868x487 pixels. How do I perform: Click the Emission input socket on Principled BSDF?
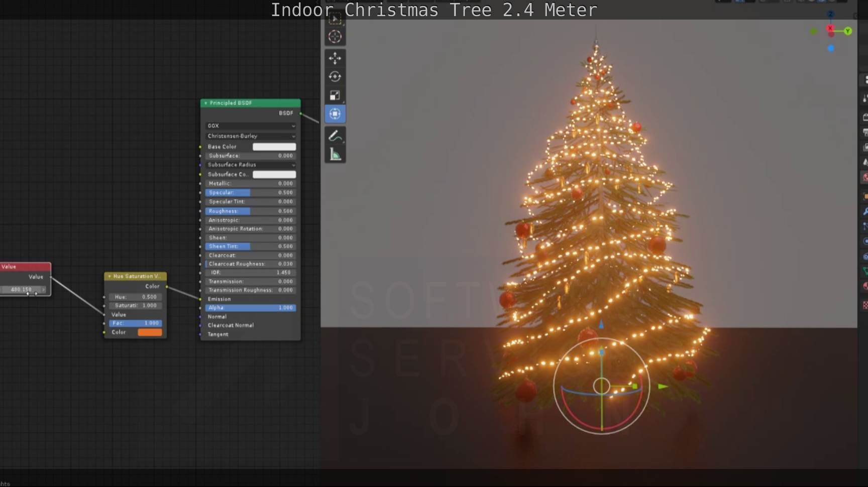[200, 299]
